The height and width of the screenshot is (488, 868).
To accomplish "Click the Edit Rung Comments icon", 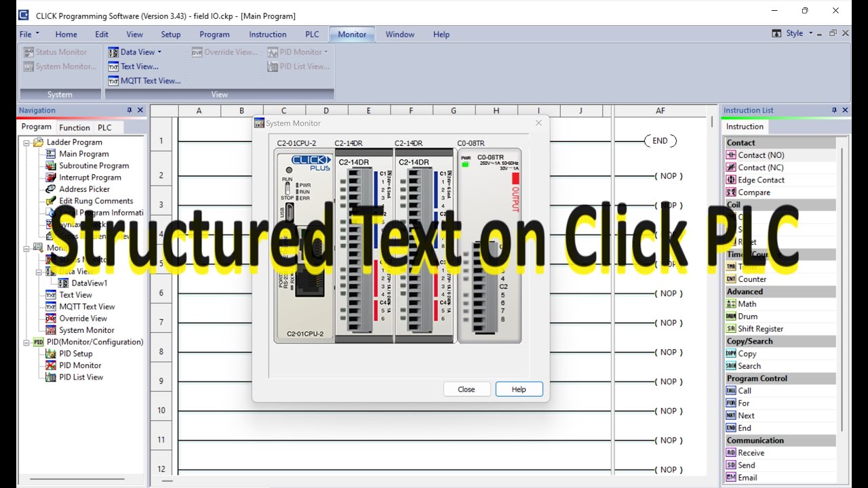I will click(x=51, y=201).
